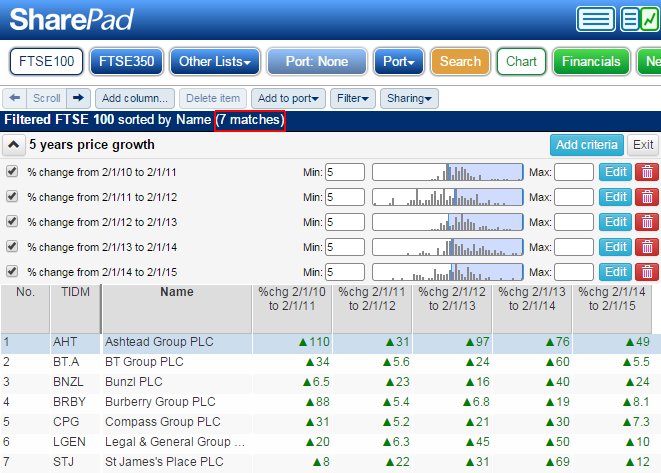Open the Other Lists dropdown
This screenshot has height=473, width=661.
215,62
